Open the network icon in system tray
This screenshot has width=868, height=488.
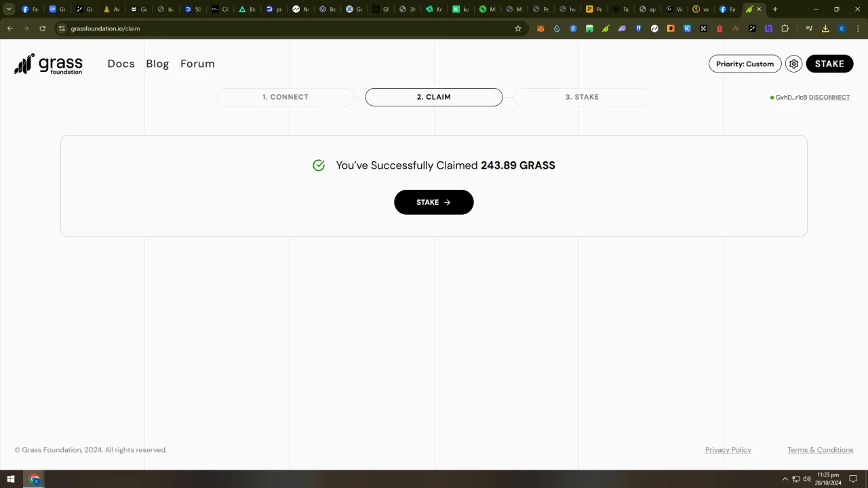pyautogui.click(x=796, y=479)
